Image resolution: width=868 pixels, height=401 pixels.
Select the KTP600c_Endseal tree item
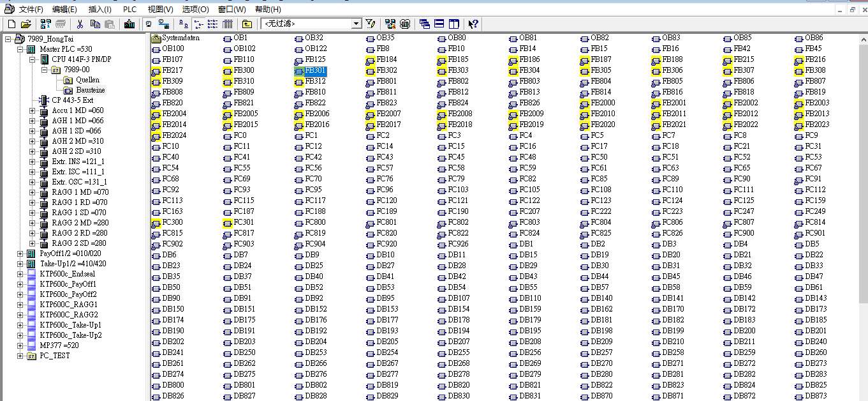68,274
